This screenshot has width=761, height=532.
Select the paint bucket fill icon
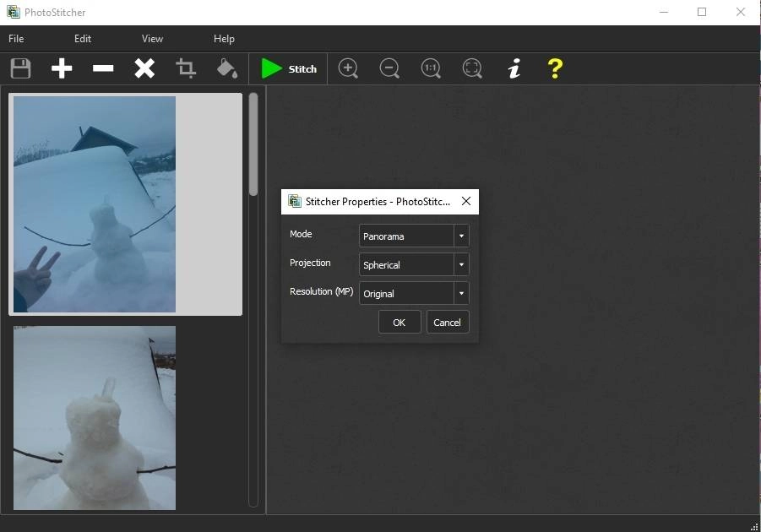click(x=227, y=68)
